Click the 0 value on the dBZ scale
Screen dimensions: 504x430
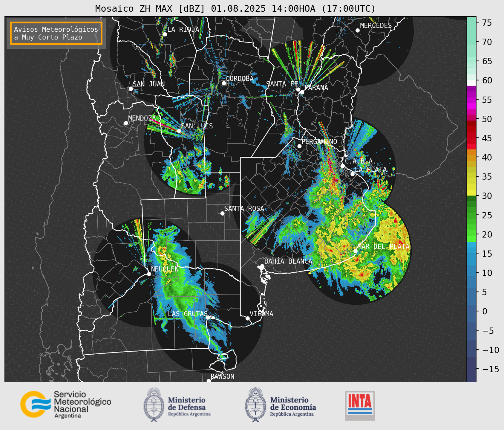(484, 312)
